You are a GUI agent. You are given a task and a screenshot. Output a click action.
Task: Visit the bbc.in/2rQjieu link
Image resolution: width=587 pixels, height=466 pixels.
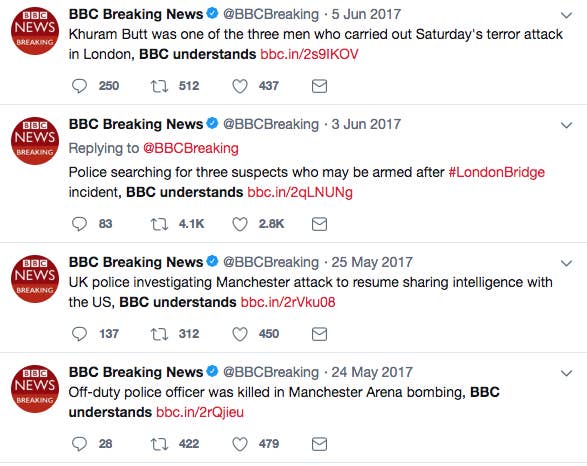click(200, 412)
